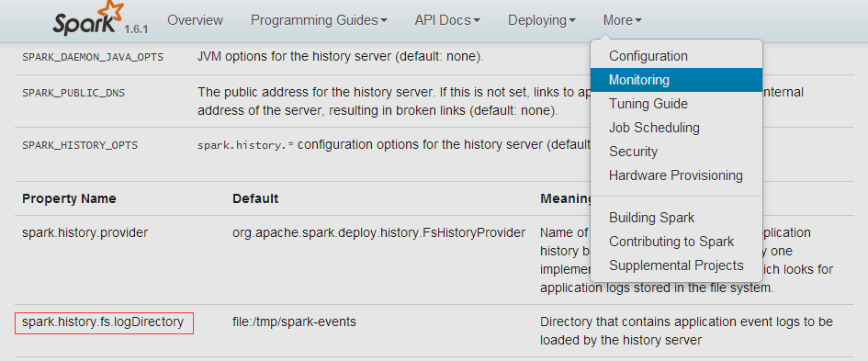Click the spark.history.provider property cell
The height and width of the screenshot is (361, 868).
pyautogui.click(x=85, y=232)
